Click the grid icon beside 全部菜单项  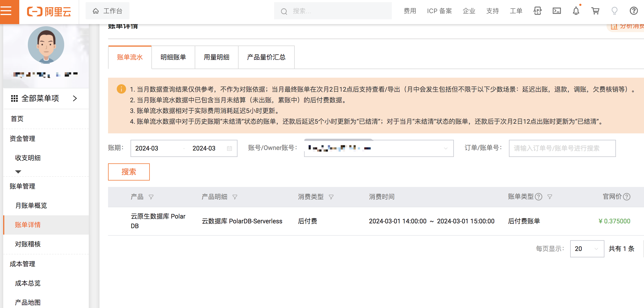14,98
